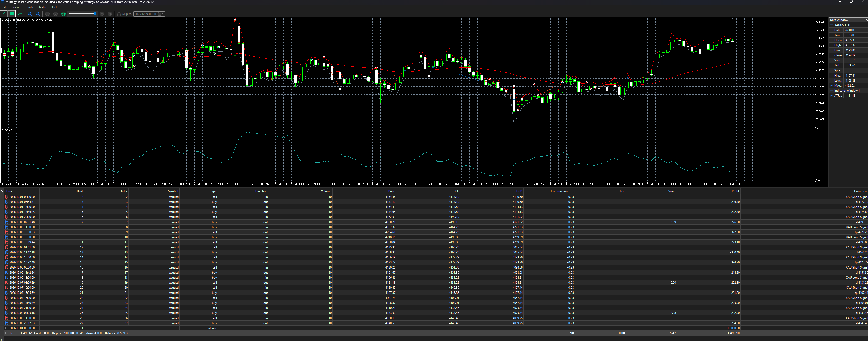Screen dimensions: 868x341
Task: Click the fast-forward speed button
Action: [102, 14]
